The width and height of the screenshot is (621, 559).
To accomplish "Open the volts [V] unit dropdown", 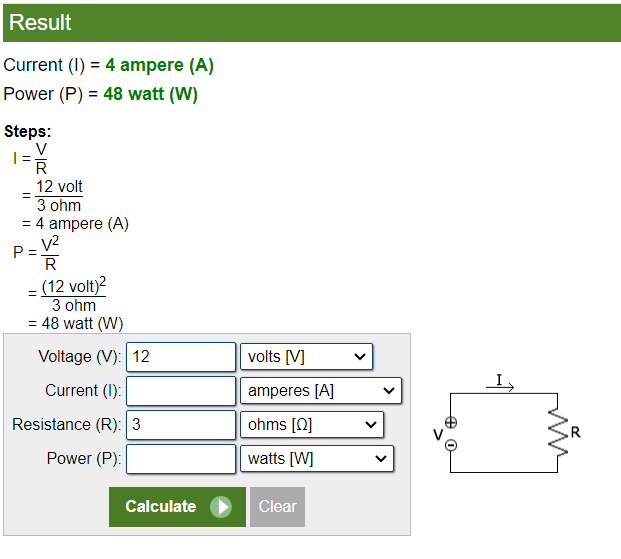I will [306, 357].
